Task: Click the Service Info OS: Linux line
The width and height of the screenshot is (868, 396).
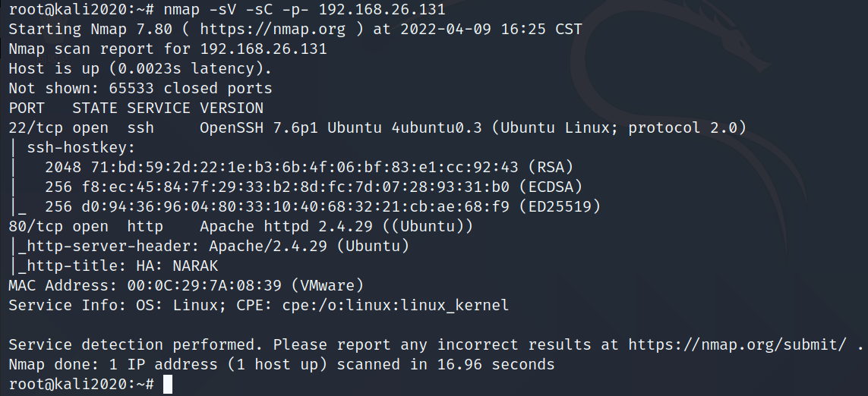Action: click(x=258, y=306)
